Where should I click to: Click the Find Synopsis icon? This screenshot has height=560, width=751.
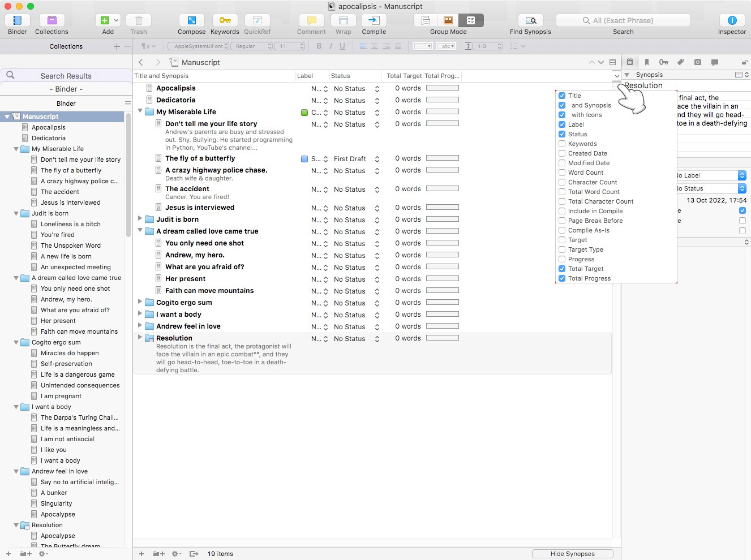[x=530, y=20]
